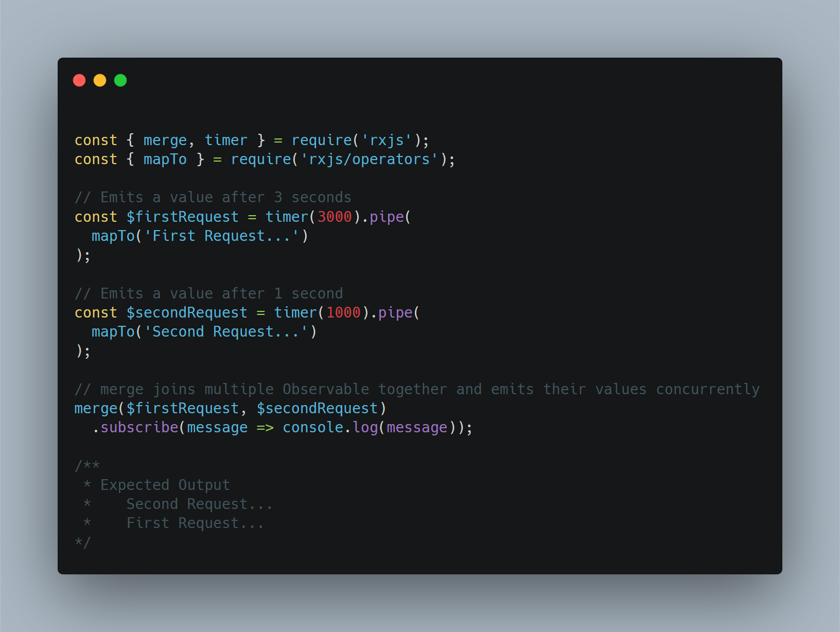Click the $secondRequest variable declaration

pyautogui.click(x=187, y=312)
